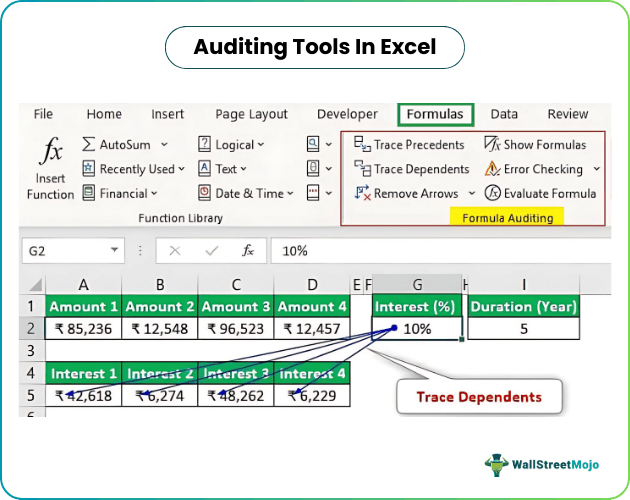The width and height of the screenshot is (630, 500).
Task: Expand the Financial dropdown arrow
Action: click(154, 193)
